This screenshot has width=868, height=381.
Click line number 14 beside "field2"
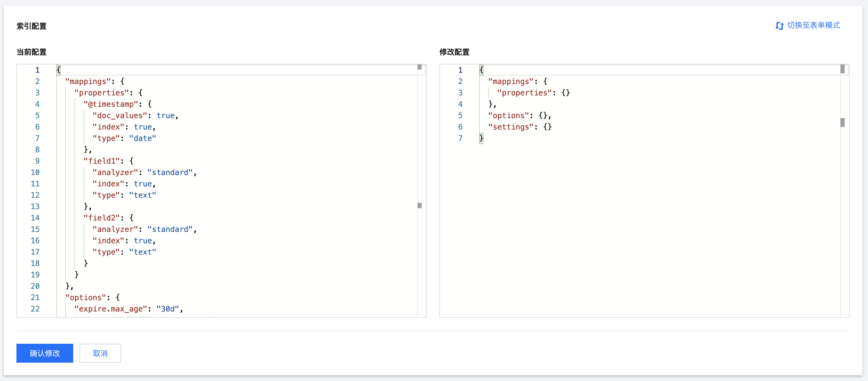tap(35, 218)
